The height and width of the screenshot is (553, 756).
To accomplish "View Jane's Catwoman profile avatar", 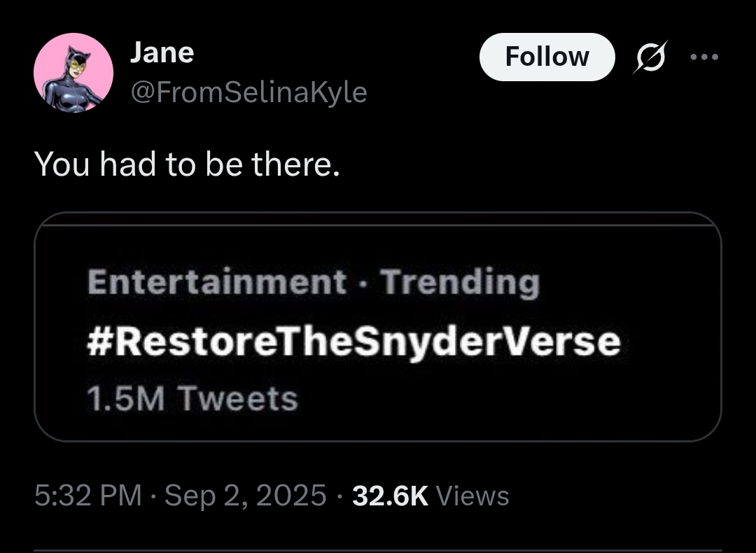I will point(73,73).
